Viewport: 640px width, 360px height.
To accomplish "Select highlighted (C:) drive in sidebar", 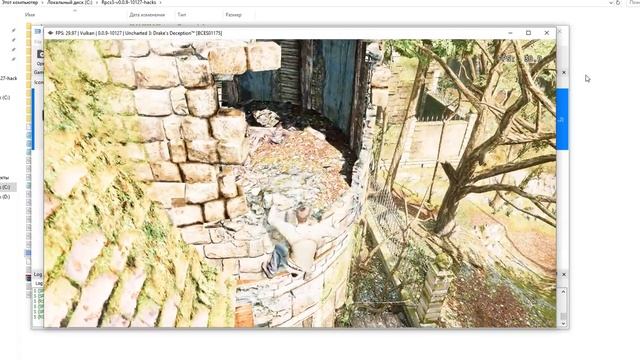I will (x=8, y=187).
